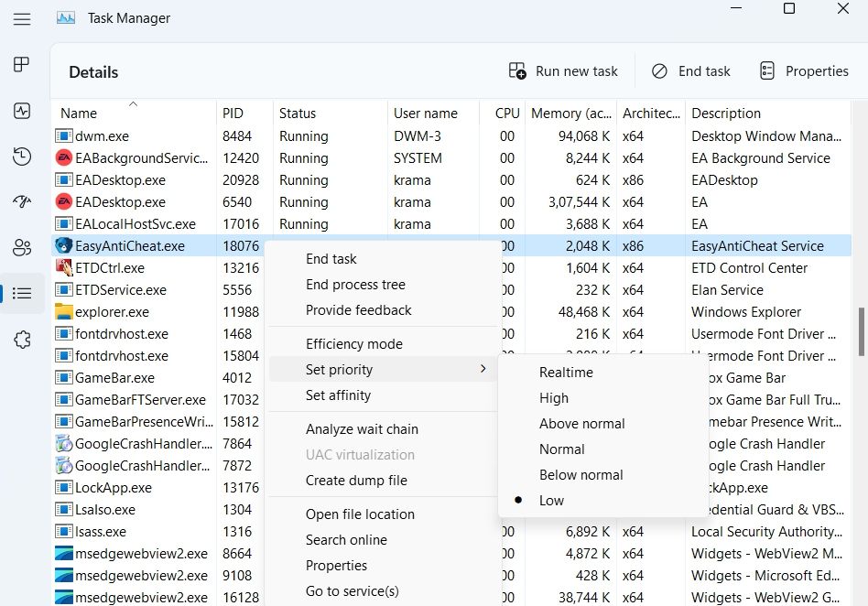Image resolution: width=868 pixels, height=606 pixels.
Task: Click the vertical scrollbar thumb
Action: 861,331
